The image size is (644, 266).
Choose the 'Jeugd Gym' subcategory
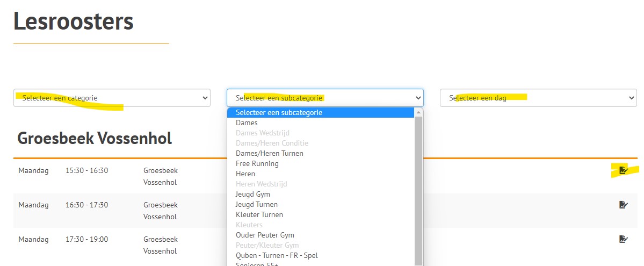click(252, 194)
